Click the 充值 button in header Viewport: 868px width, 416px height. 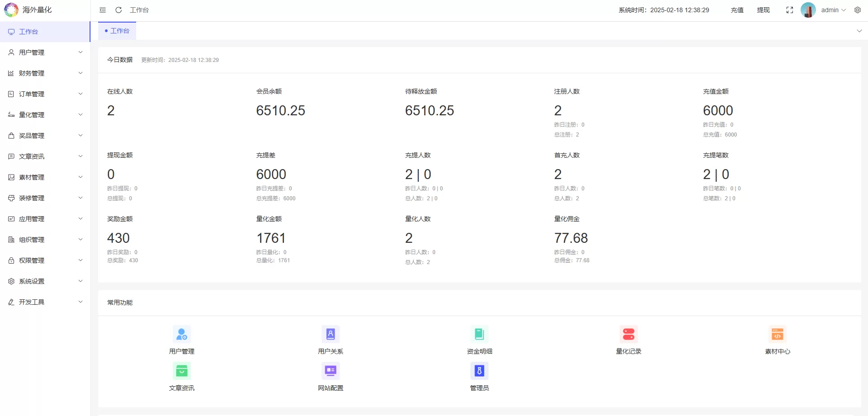pyautogui.click(x=737, y=10)
